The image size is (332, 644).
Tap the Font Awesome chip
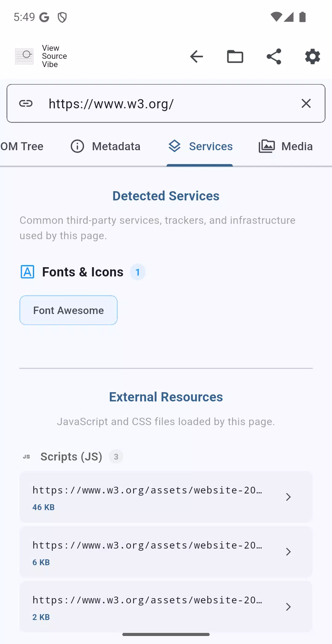click(x=69, y=310)
